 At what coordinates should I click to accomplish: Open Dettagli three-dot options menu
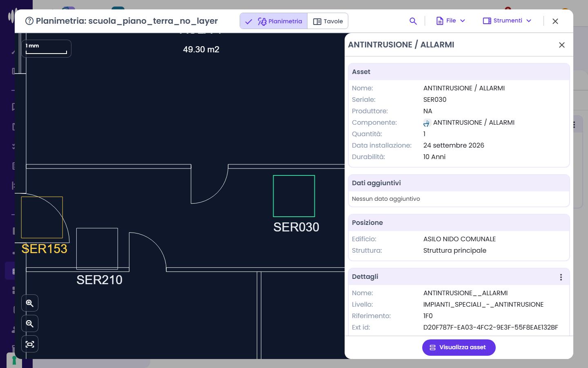coord(561,277)
